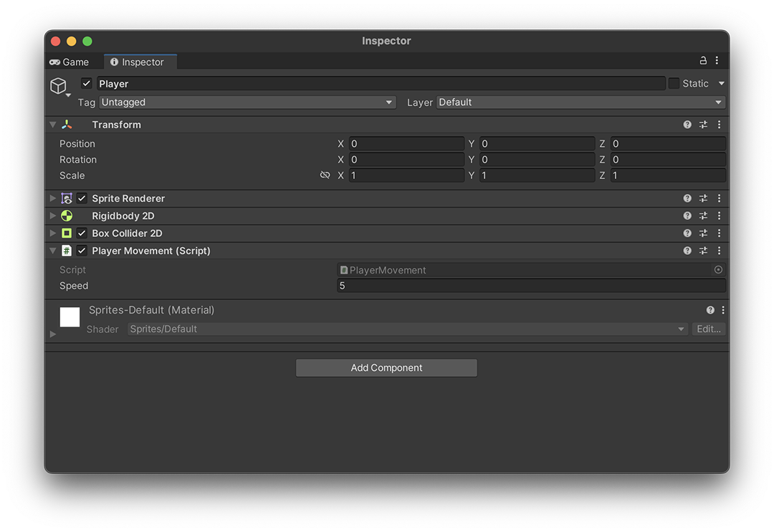This screenshot has width=774, height=532.
Task: Click the white material preview swatch
Action: point(70,317)
